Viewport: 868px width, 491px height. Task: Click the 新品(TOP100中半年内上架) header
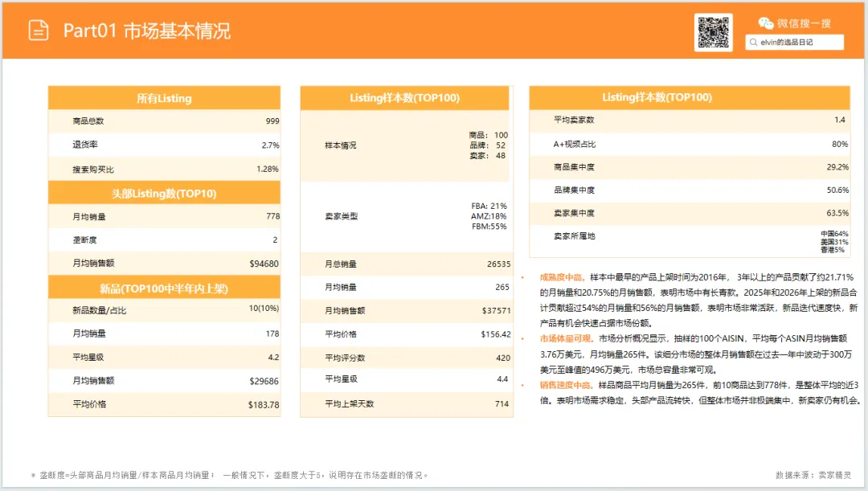pos(164,288)
